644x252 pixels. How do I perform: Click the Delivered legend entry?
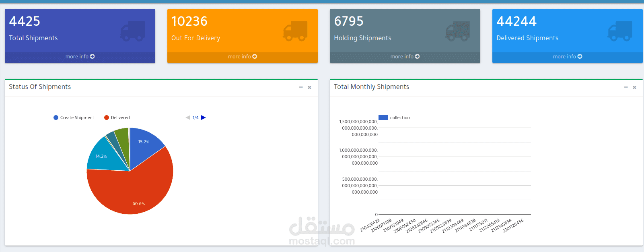pos(117,118)
